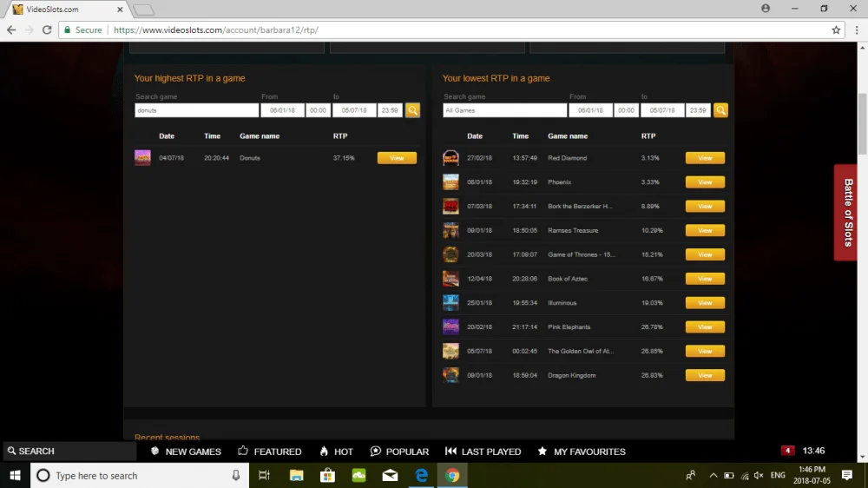Open Microsoft Store from taskbar

coord(327,475)
